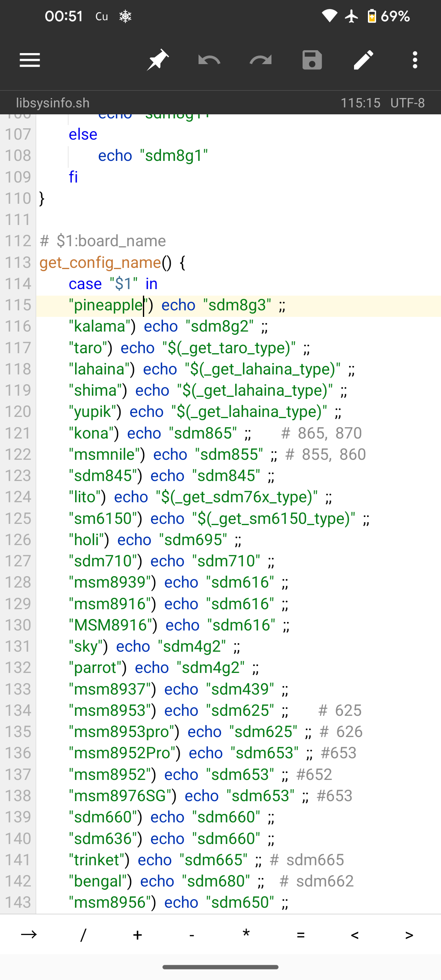Tap the plus symbol key

click(x=138, y=935)
